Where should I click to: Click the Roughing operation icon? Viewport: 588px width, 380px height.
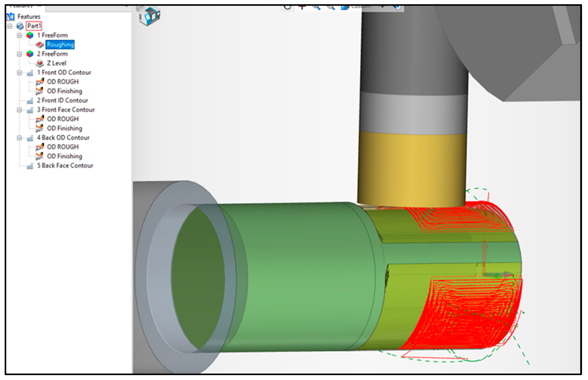(40, 45)
